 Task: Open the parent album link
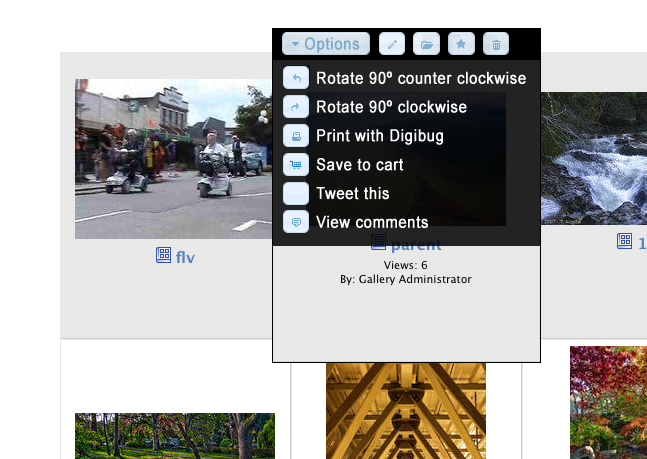[416, 245]
